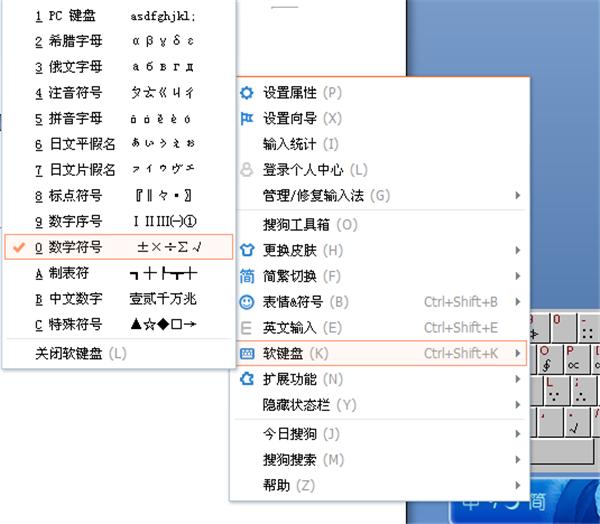Click the user icon beside 登录个人中心

click(x=246, y=170)
